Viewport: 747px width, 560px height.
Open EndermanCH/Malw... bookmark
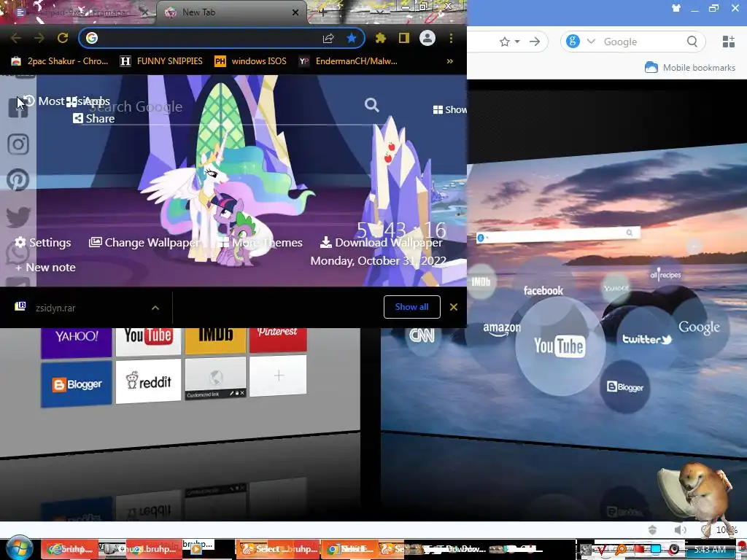[348, 61]
